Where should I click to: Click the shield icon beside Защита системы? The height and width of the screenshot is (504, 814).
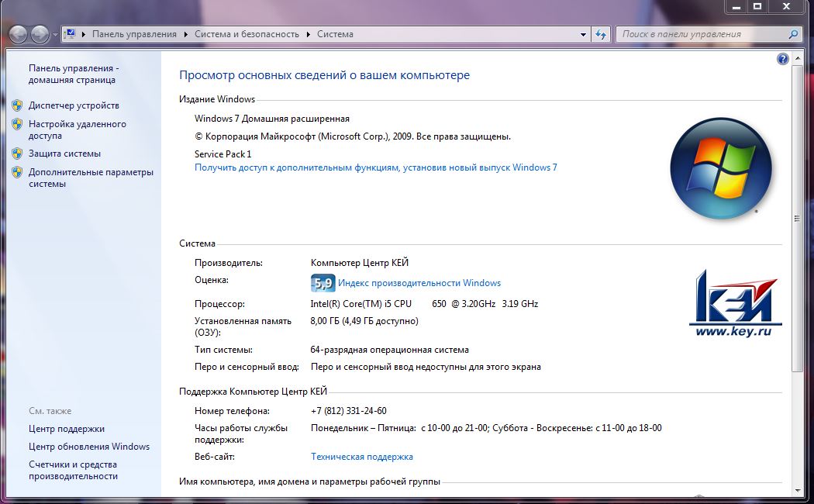pyautogui.click(x=17, y=154)
